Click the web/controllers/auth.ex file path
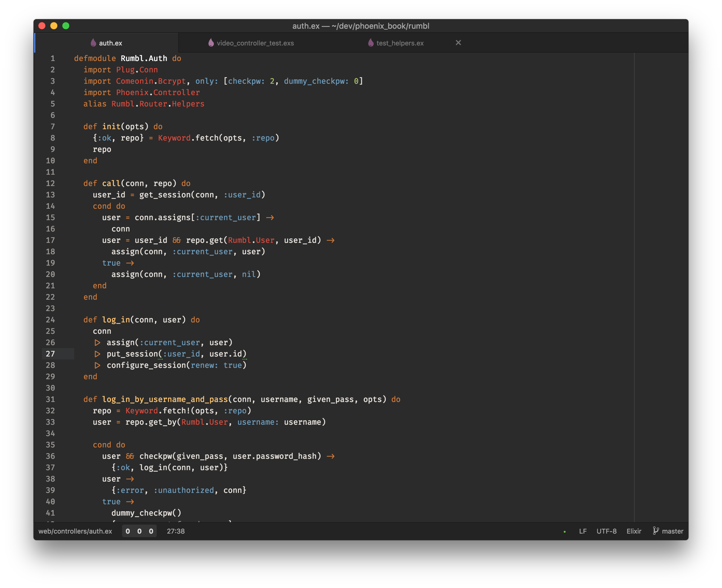Viewport: 722px width, 588px height. pyautogui.click(x=75, y=531)
